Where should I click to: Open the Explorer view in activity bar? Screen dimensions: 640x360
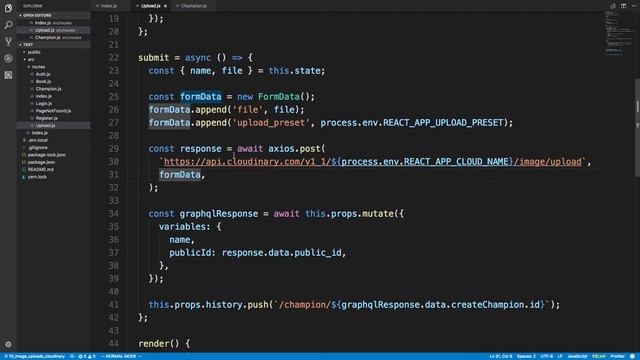click(8, 8)
